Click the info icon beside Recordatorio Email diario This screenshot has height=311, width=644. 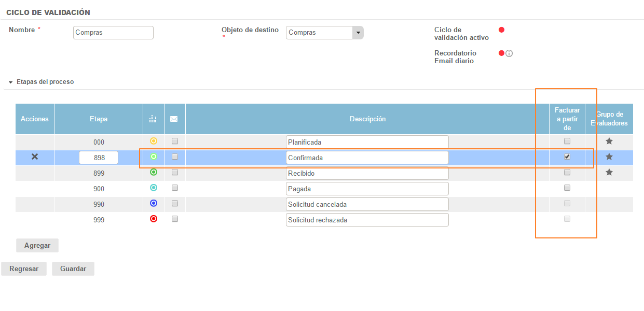pyautogui.click(x=509, y=53)
